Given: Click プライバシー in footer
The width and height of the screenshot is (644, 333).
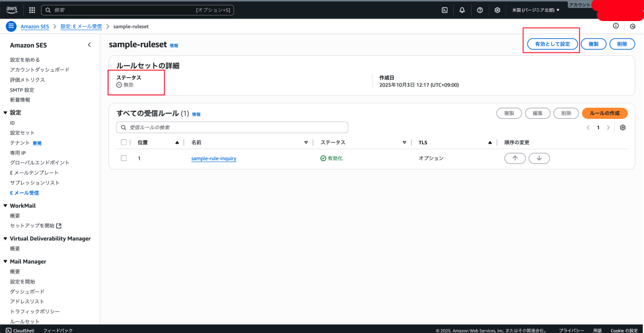Looking at the screenshot, I should coord(571,330).
